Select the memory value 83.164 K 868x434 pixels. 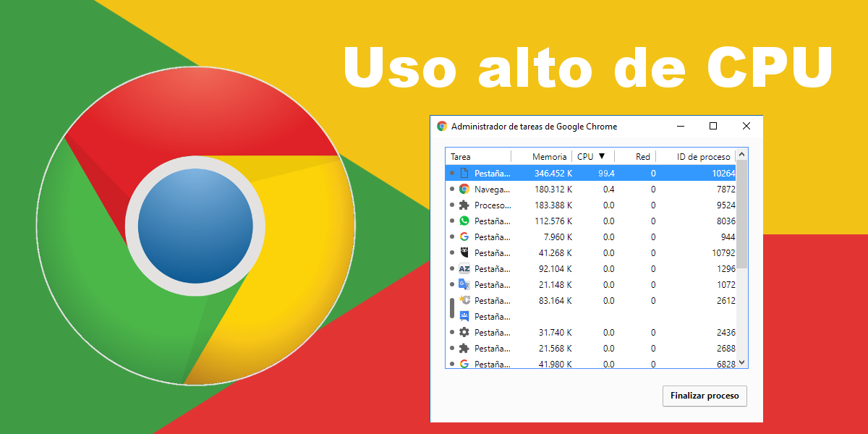pyautogui.click(x=556, y=301)
